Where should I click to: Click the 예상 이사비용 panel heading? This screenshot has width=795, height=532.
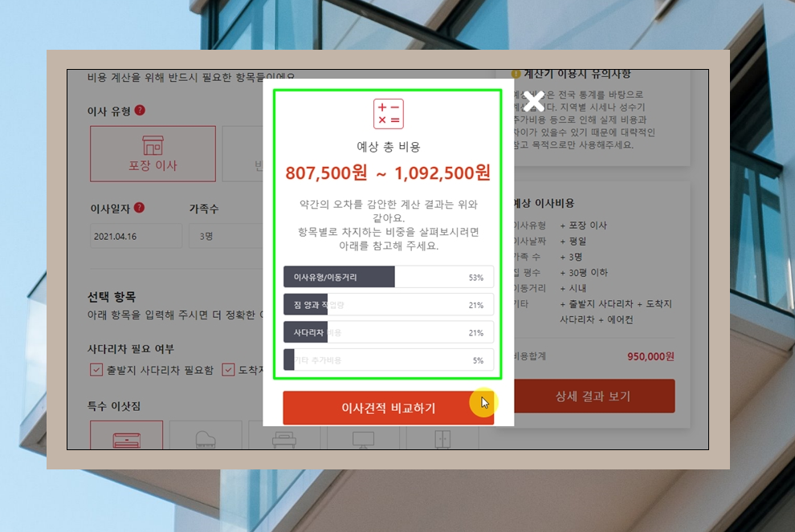pyautogui.click(x=544, y=203)
